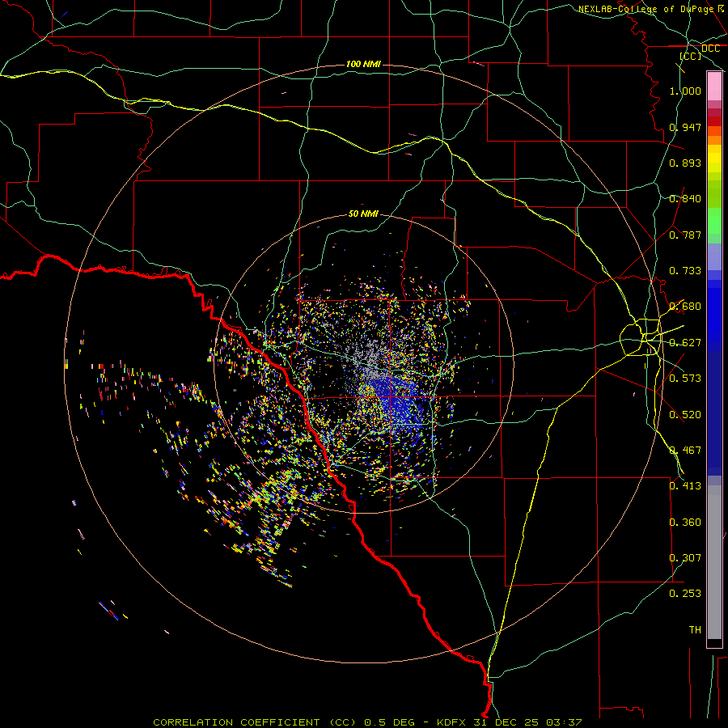Screen dimensions: 728x728
Task: Select the 1.000 value on the color scale
Action: [685, 91]
